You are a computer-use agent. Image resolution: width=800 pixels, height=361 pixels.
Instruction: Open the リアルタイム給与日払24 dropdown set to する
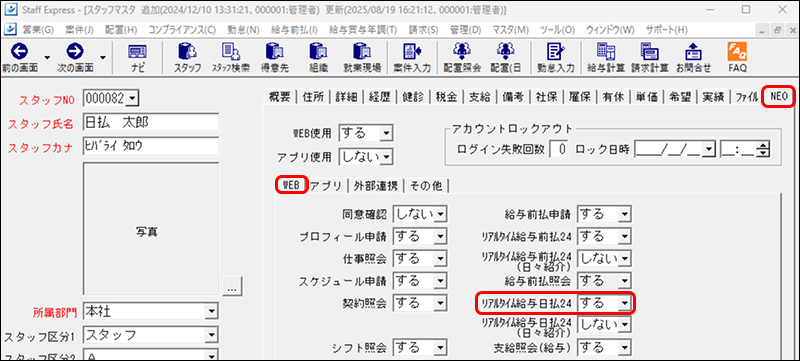[624, 303]
